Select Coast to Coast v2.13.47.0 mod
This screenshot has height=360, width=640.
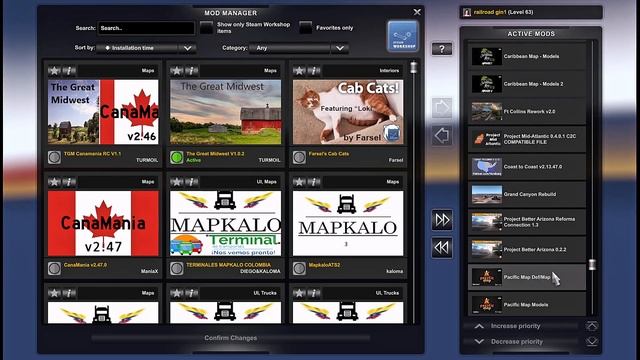tap(527, 167)
